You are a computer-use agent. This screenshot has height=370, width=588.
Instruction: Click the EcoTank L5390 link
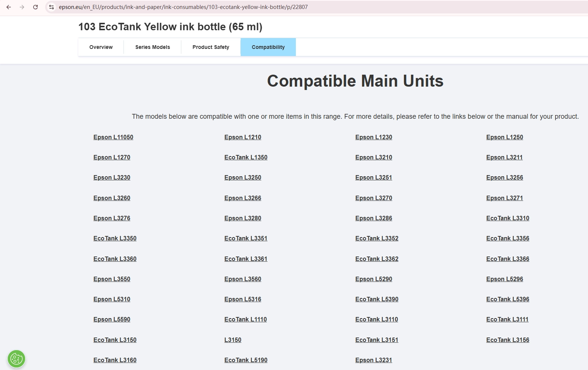[x=377, y=299]
